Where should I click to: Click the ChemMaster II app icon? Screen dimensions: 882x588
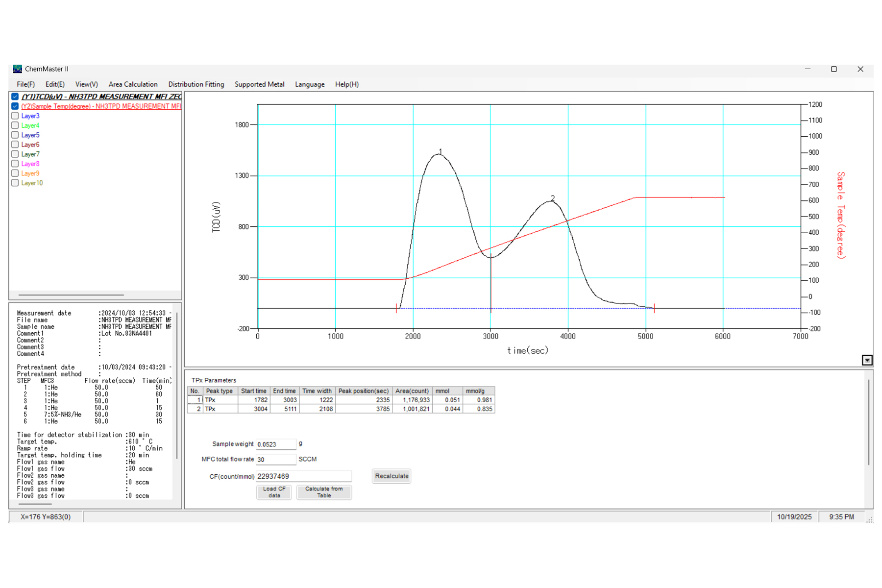point(17,69)
